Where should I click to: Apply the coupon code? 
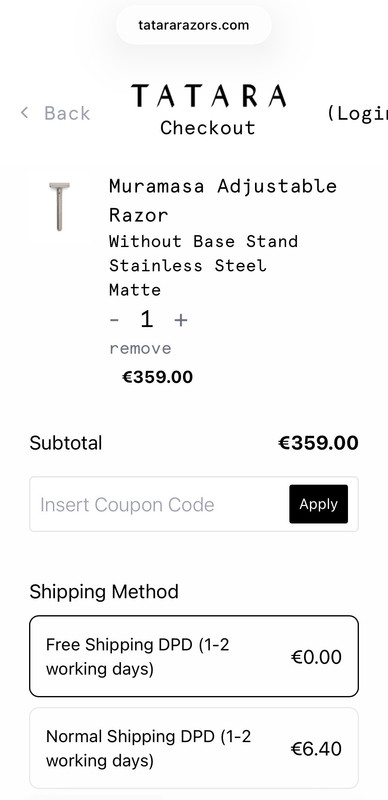tap(319, 504)
